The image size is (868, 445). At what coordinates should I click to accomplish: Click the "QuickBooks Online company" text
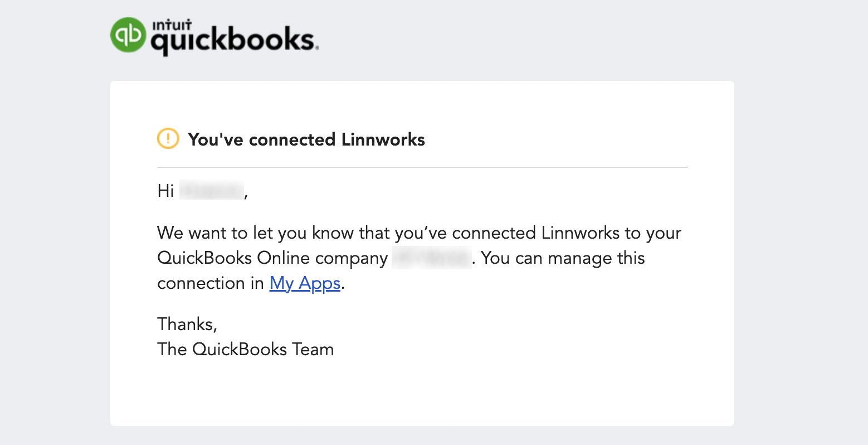coord(272,258)
